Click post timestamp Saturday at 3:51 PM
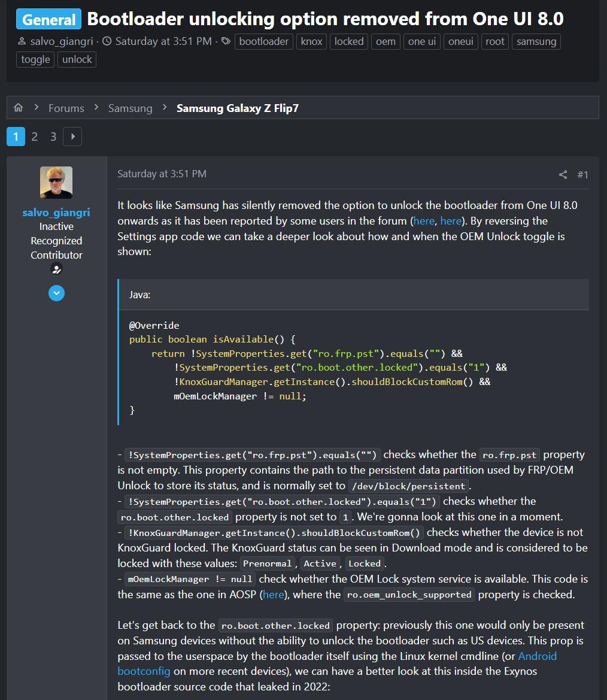This screenshot has height=700, width=607. (x=162, y=174)
